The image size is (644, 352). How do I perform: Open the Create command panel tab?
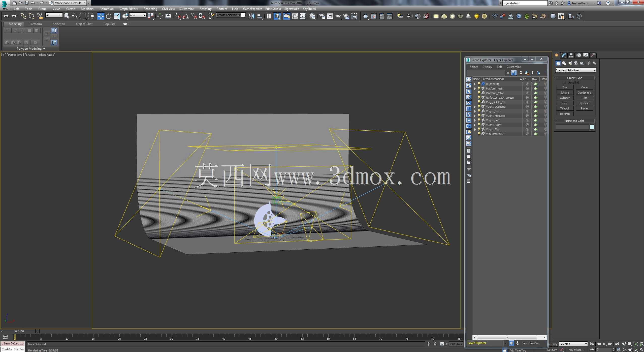557,55
